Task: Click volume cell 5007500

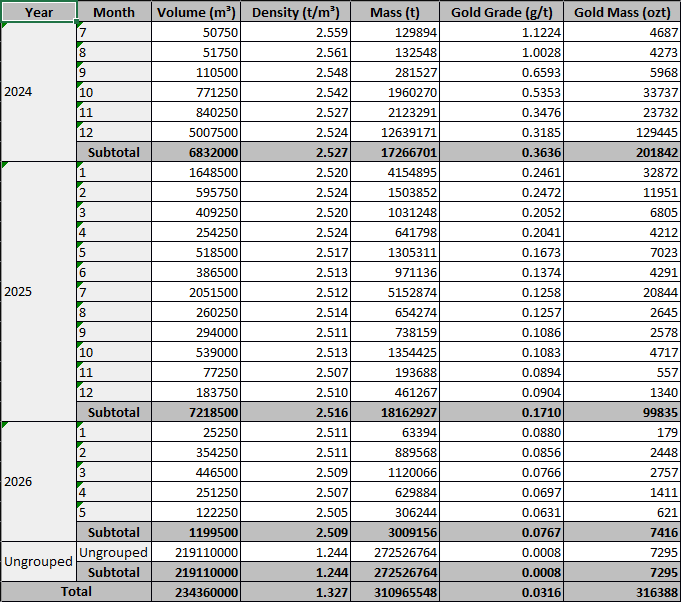Action: point(196,132)
